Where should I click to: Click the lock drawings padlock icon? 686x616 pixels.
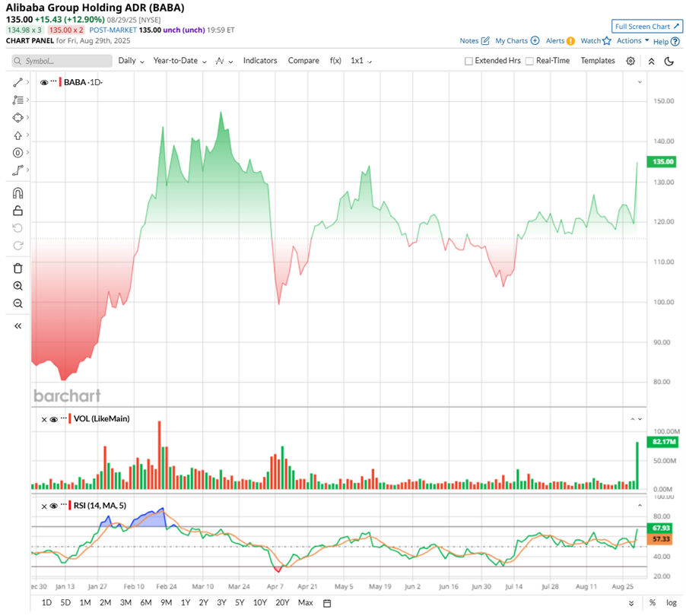coord(17,211)
